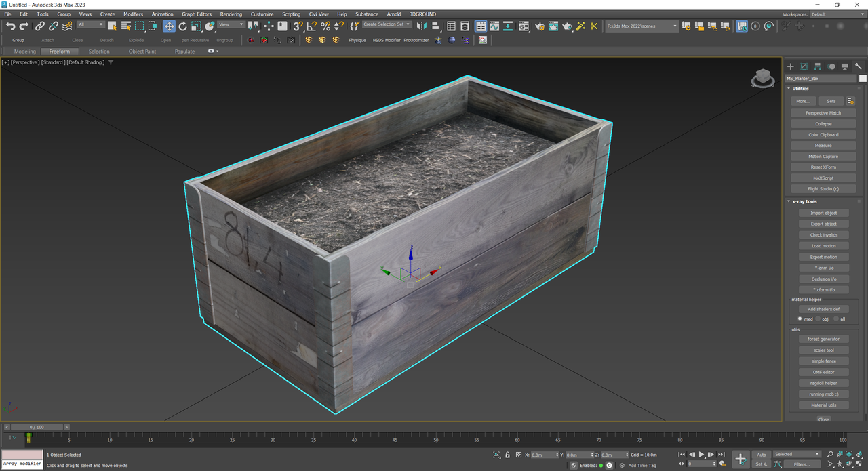The height and width of the screenshot is (471, 868).
Task: Open the Utilities panel wrench tab
Action: pos(859,66)
